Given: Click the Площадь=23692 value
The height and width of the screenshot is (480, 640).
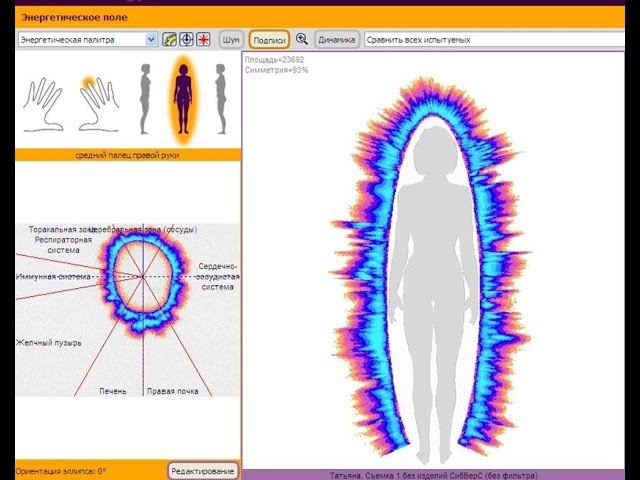Looking at the screenshot, I should (x=274, y=60).
